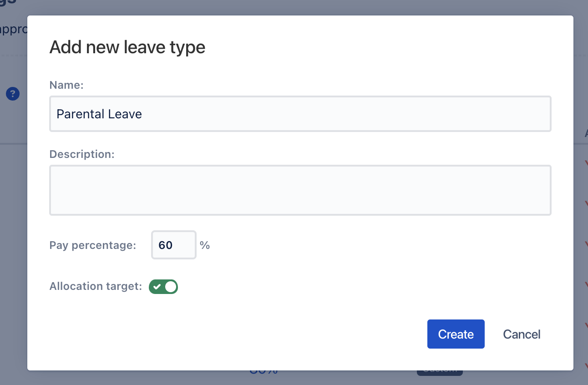Screen dimensions: 588x385
Task: Click the value 60 in Pay percentage
Action: pos(166,245)
